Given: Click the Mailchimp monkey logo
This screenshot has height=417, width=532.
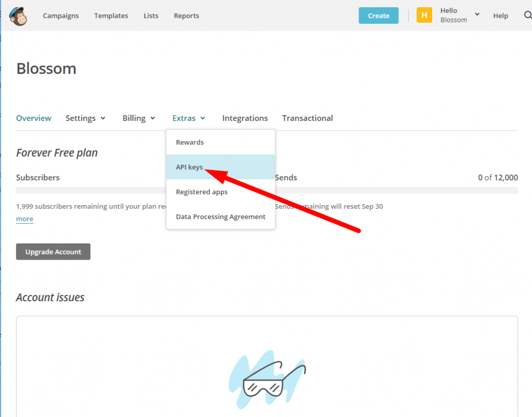Looking at the screenshot, I should [x=18, y=16].
